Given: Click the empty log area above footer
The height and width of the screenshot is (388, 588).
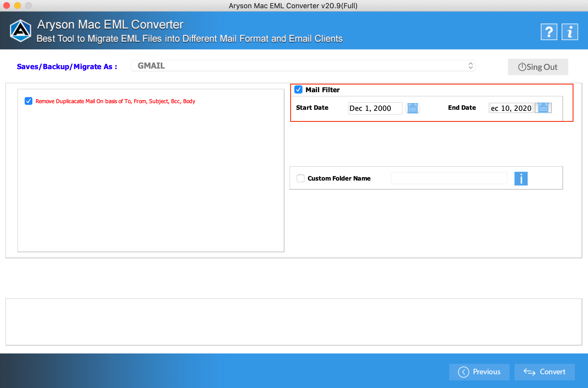Looking at the screenshot, I should [294, 322].
